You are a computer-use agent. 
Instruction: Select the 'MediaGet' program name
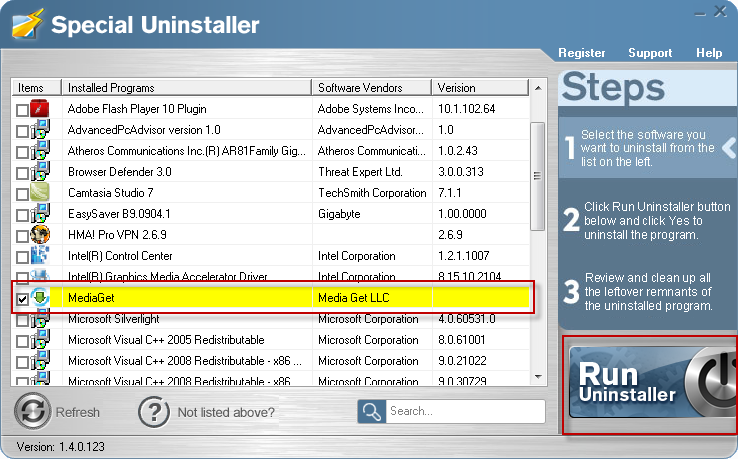pos(91,298)
